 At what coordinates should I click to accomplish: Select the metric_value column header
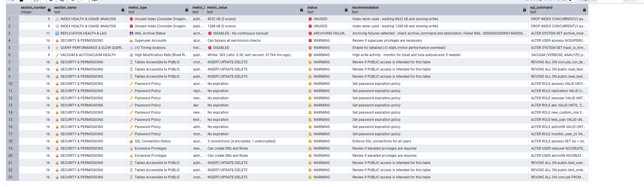pos(255,10)
